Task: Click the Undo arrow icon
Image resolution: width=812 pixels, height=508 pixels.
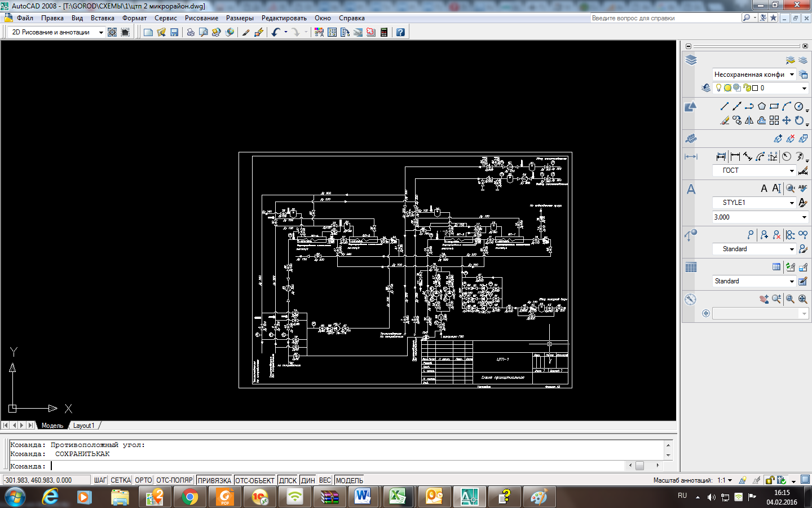Action: pyautogui.click(x=275, y=32)
